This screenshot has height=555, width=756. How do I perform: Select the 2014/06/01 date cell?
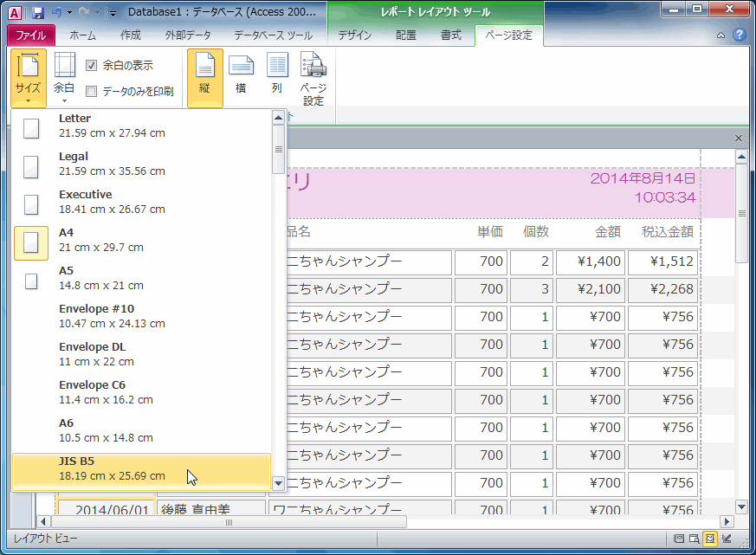[106, 507]
